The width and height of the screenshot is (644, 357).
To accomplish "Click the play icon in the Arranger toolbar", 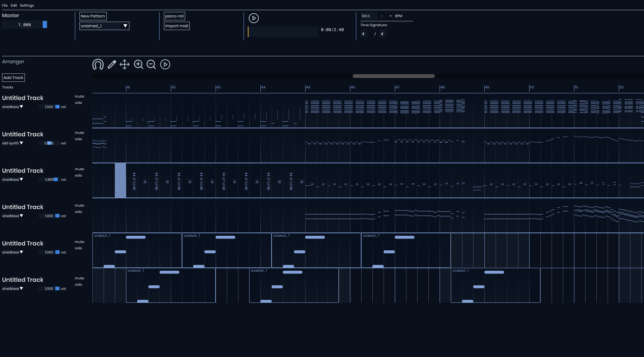I will click(x=165, y=64).
